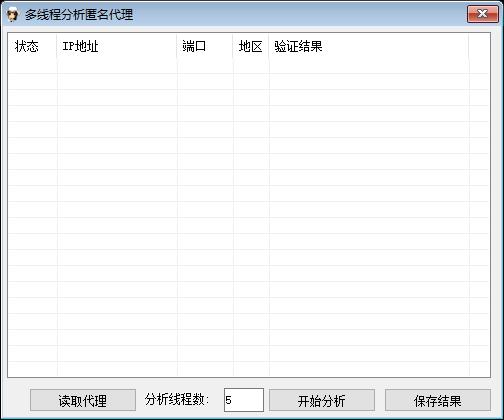Click the divider between 地区 and 验证结果 headers
The height and width of the screenshot is (420, 504).
coord(269,46)
